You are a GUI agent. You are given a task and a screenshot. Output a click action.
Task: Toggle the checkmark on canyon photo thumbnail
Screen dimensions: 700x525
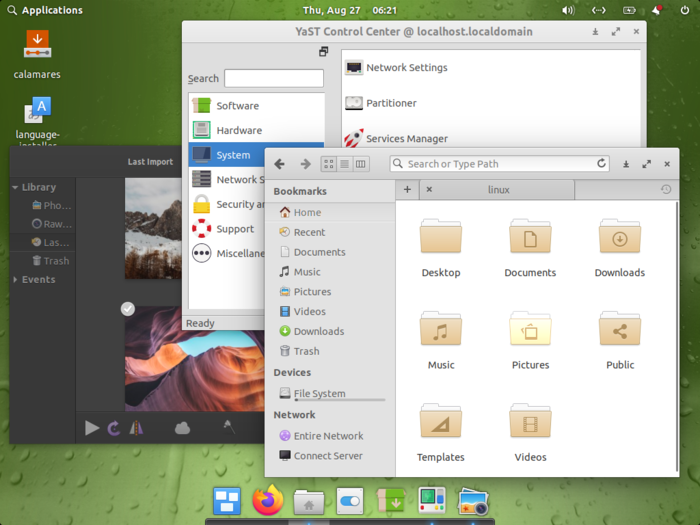pyautogui.click(x=128, y=309)
